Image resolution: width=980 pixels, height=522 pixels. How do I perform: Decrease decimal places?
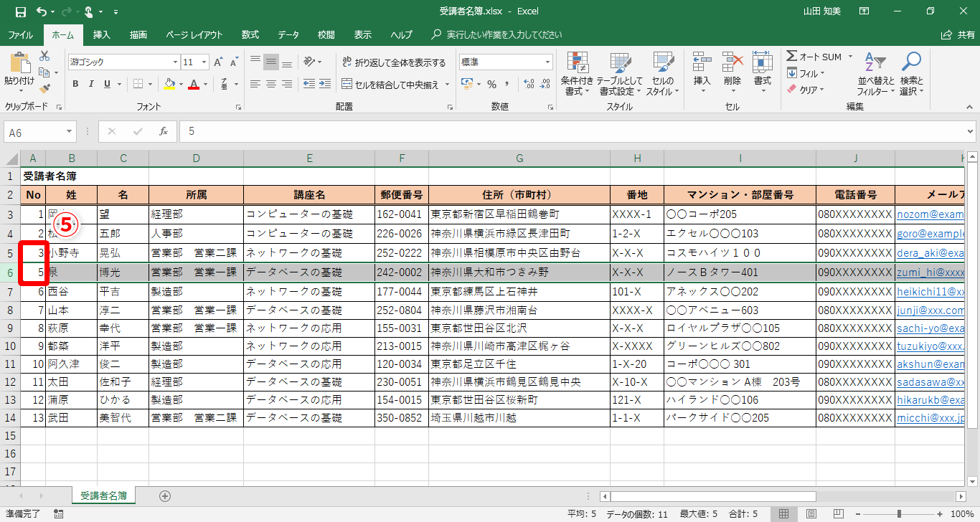(545, 84)
